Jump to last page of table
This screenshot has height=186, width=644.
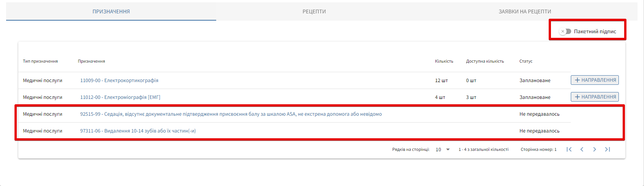pyautogui.click(x=607, y=149)
